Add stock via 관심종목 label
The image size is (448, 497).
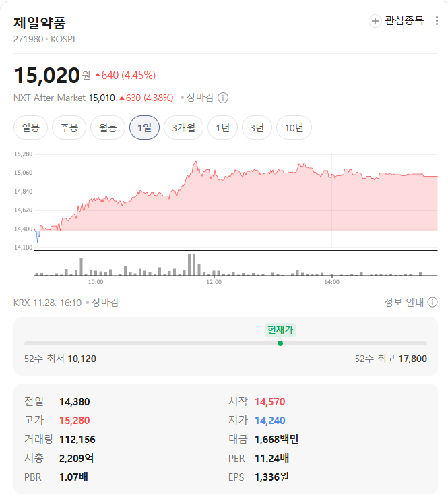404,21
